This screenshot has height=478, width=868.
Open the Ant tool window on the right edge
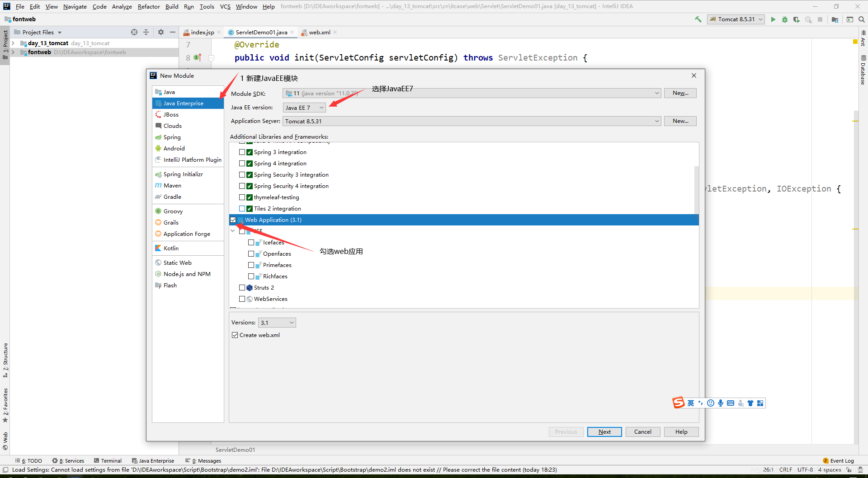863,38
